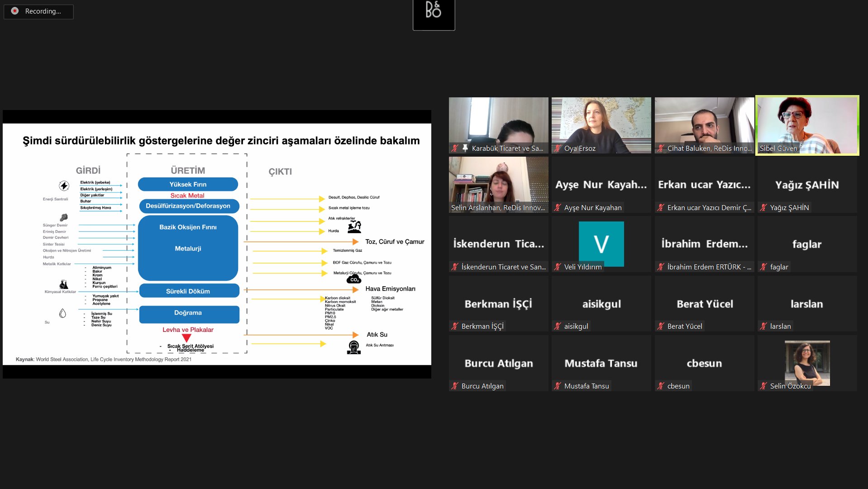Click the dust and slag pile icon
The image size is (868, 489).
[x=354, y=227]
